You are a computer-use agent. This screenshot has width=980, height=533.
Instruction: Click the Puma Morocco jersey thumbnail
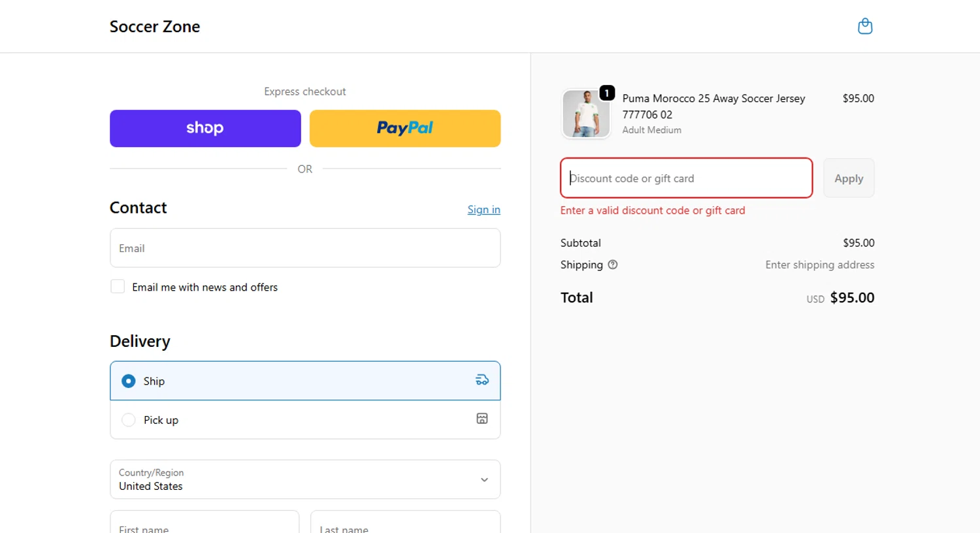point(586,114)
